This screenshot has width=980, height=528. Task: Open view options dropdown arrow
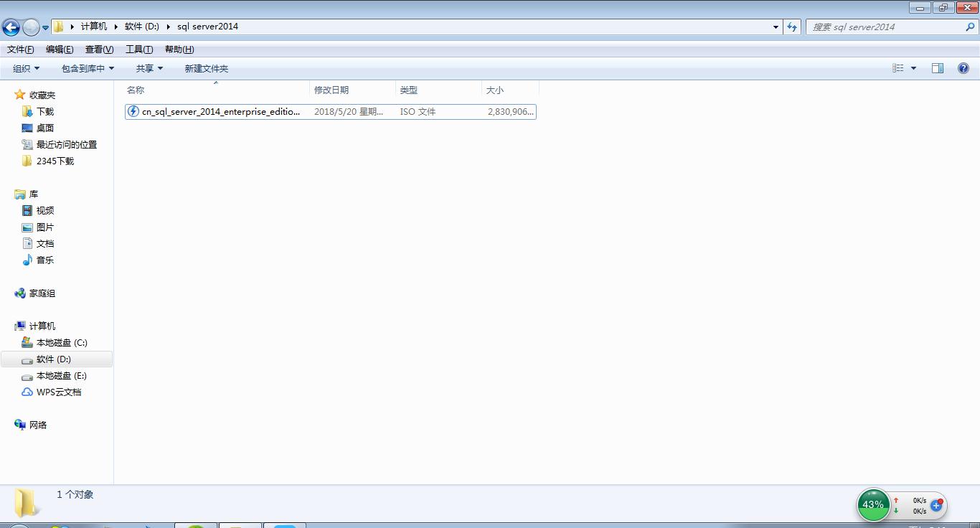[913, 68]
